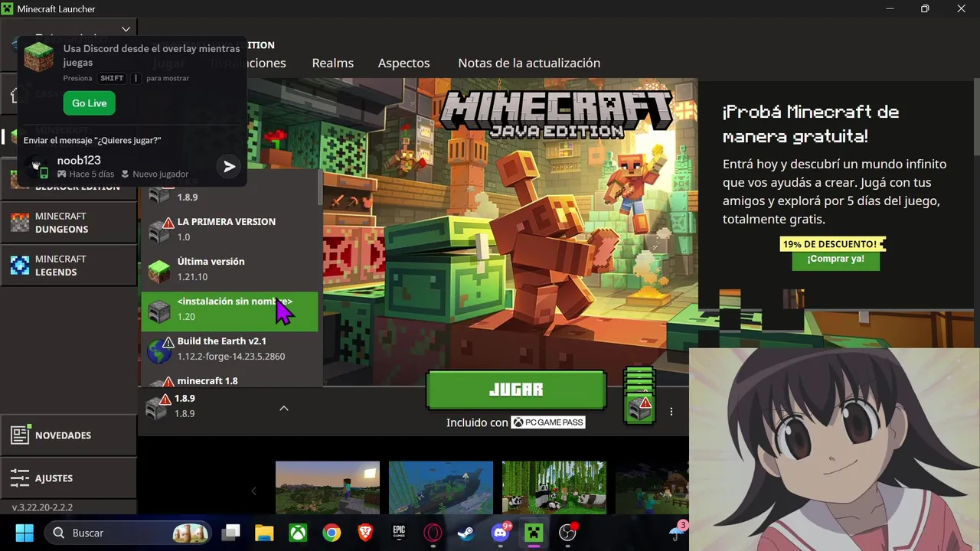Open the Xbox app from the taskbar
Image resolution: width=980 pixels, height=551 pixels.
(x=298, y=533)
